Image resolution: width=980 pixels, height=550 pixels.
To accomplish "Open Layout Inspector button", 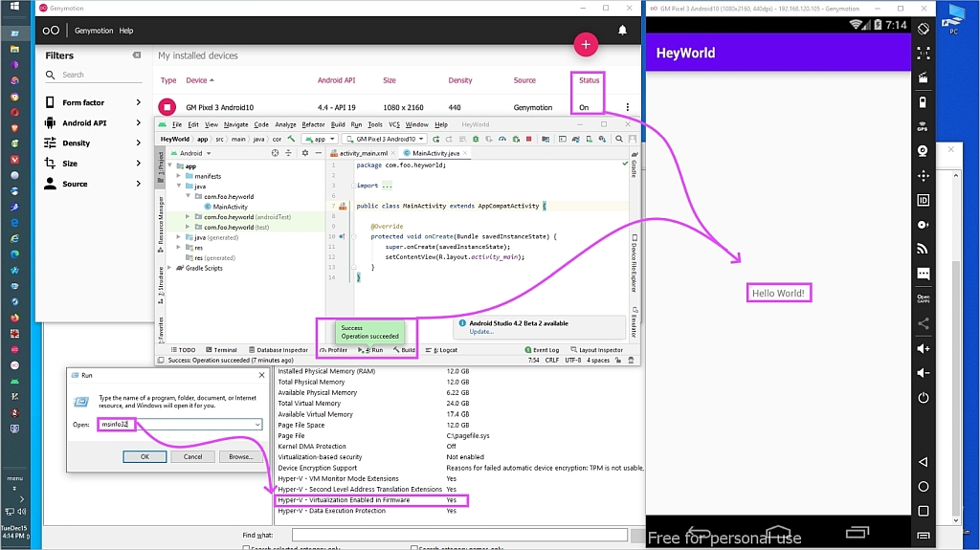I will 596,350.
